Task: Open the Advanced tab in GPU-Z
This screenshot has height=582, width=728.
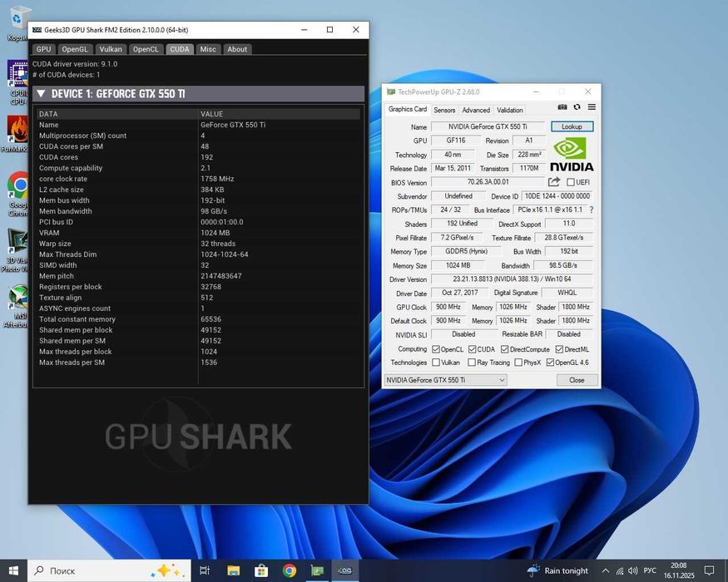Action: [476, 110]
